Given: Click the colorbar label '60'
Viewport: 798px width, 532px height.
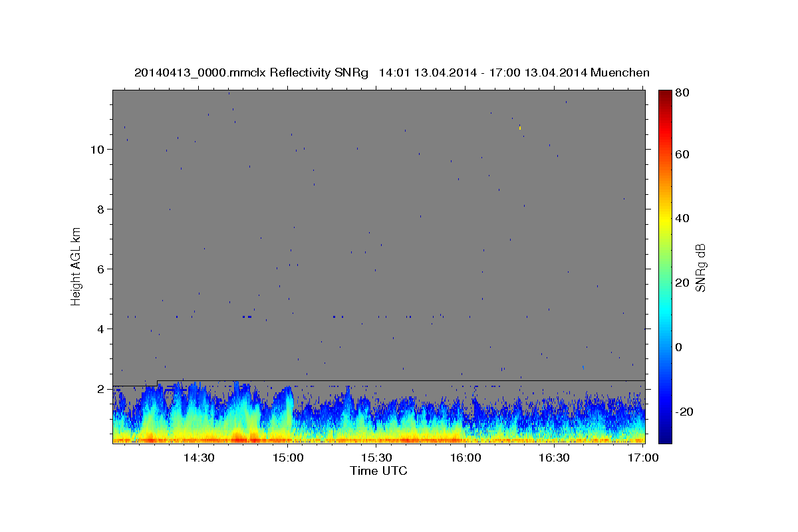Looking at the screenshot, I should point(684,154).
